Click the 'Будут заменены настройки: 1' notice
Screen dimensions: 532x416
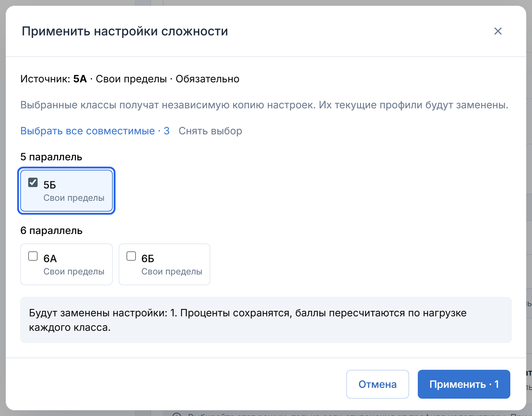point(266,320)
